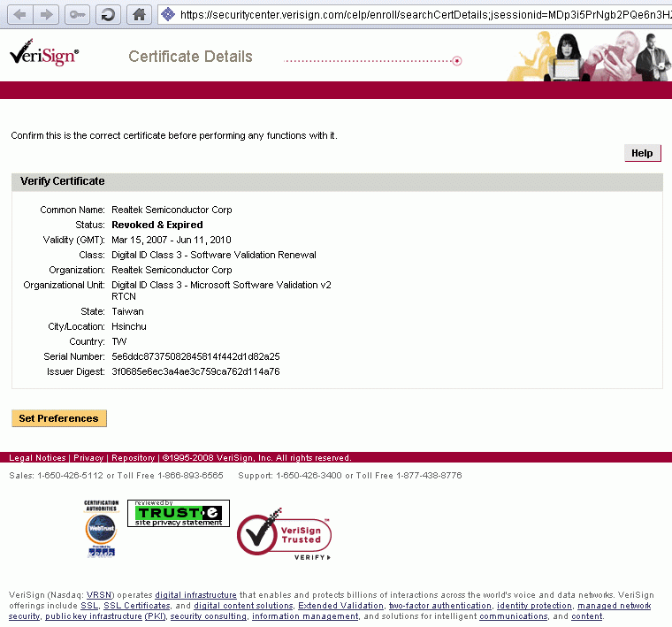Open the Privacy footer link

(x=88, y=458)
